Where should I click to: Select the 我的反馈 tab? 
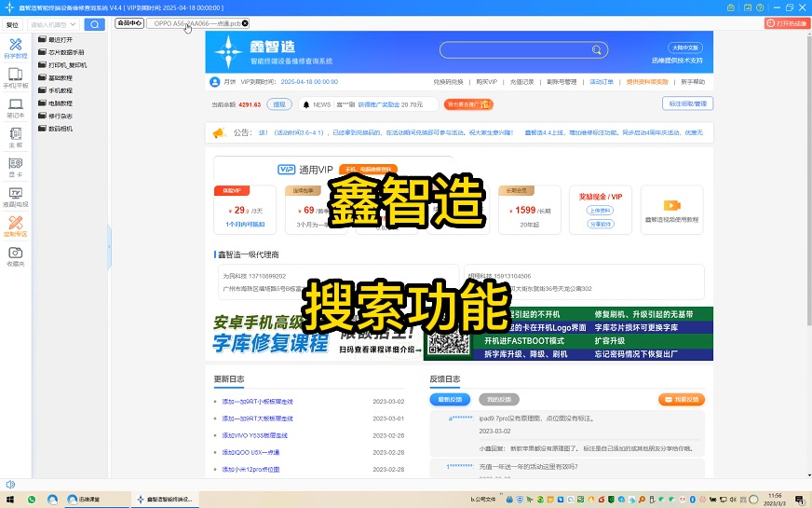click(x=500, y=399)
